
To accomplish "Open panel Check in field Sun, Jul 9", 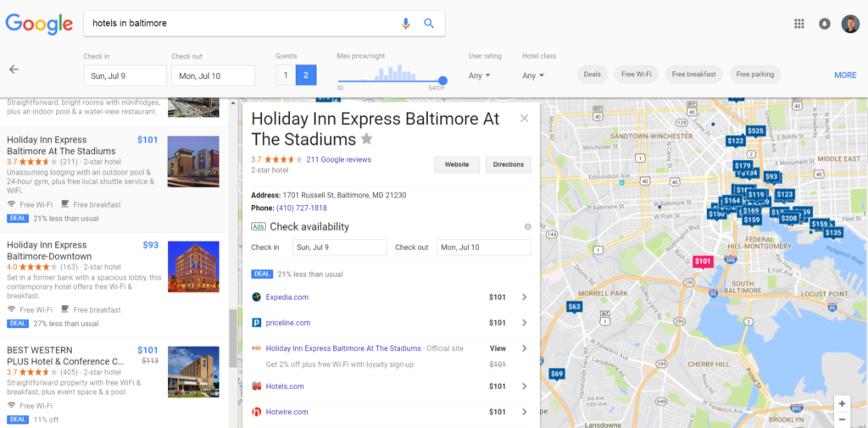I will click(x=339, y=247).
